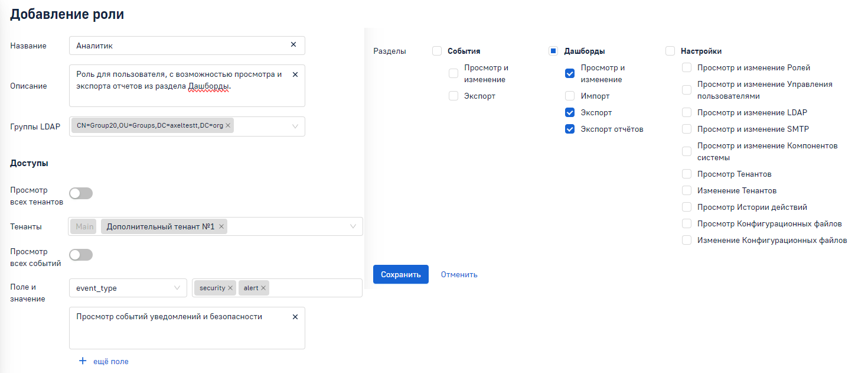Clear the Название field with X icon

pyautogui.click(x=293, y=45)
